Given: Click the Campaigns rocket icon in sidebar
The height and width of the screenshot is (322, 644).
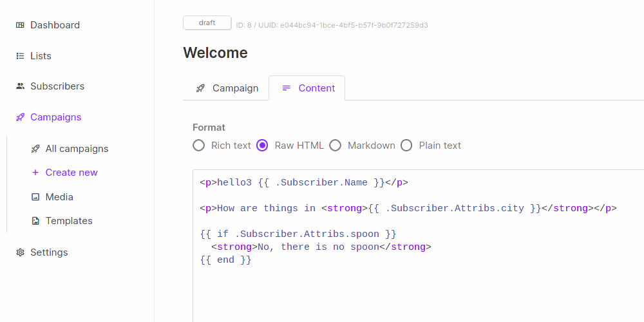Looking at the screenshot, I should (20, 117).
